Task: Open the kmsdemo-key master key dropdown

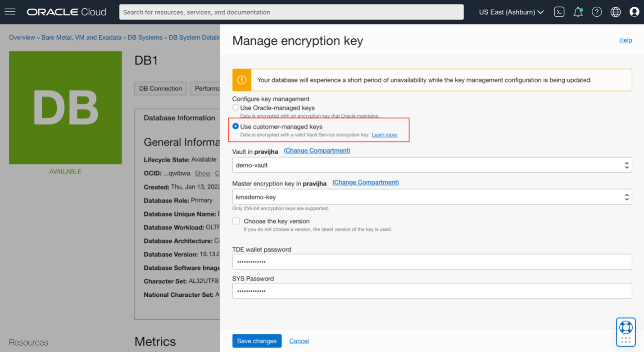Action: pos(431,197)
